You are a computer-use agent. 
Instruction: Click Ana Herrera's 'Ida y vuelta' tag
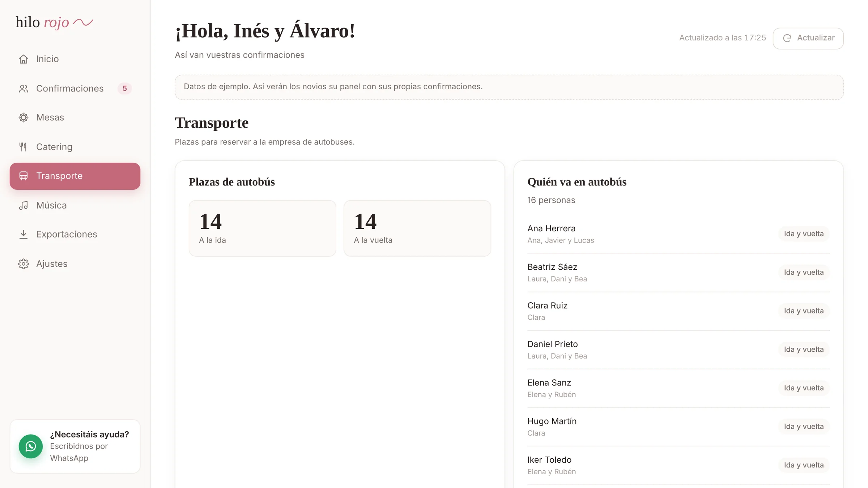point(804,234)
